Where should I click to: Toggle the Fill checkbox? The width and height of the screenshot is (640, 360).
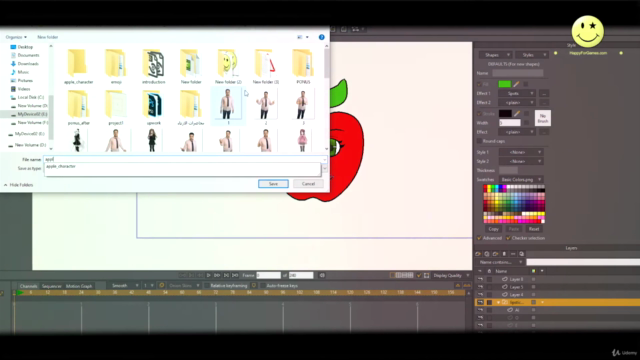pyautogui.click(x=479, y=84)
